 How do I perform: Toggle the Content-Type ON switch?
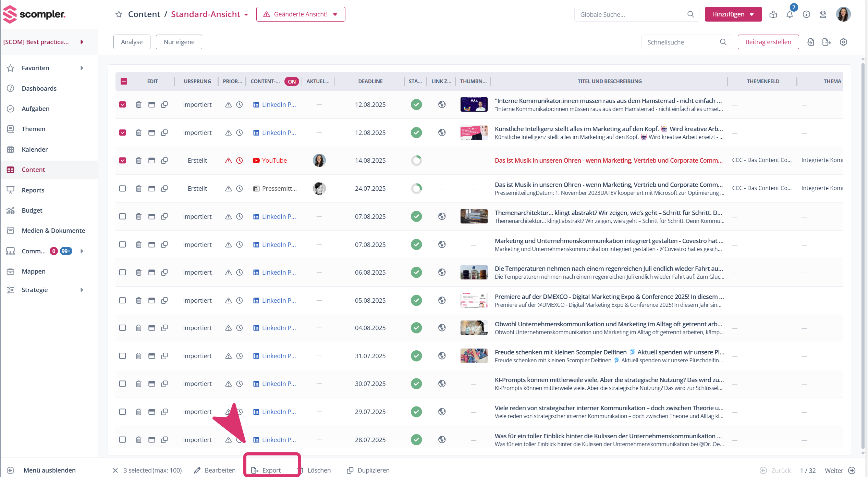click(292, 81)
